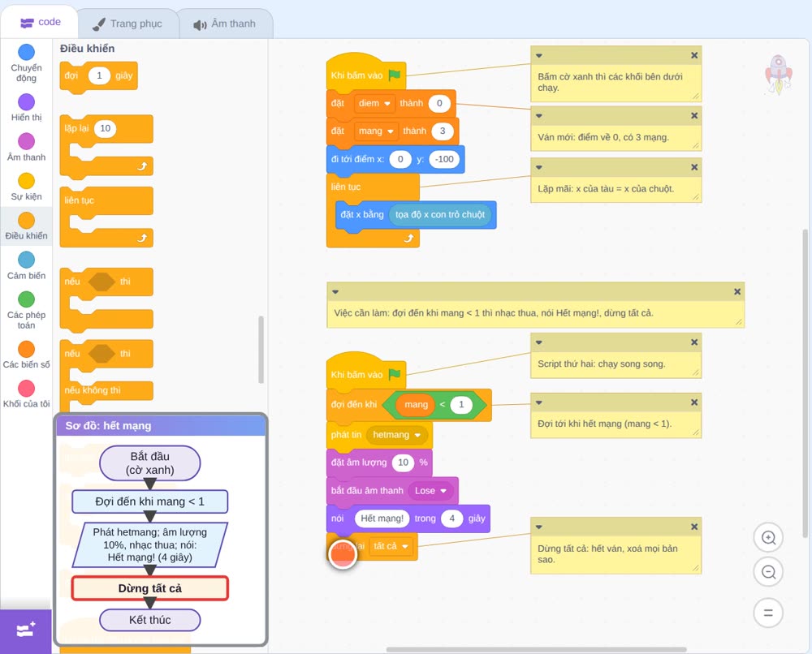812x654 pixels.
Task: Zoom in on the workspace
Action: point(768,538)
